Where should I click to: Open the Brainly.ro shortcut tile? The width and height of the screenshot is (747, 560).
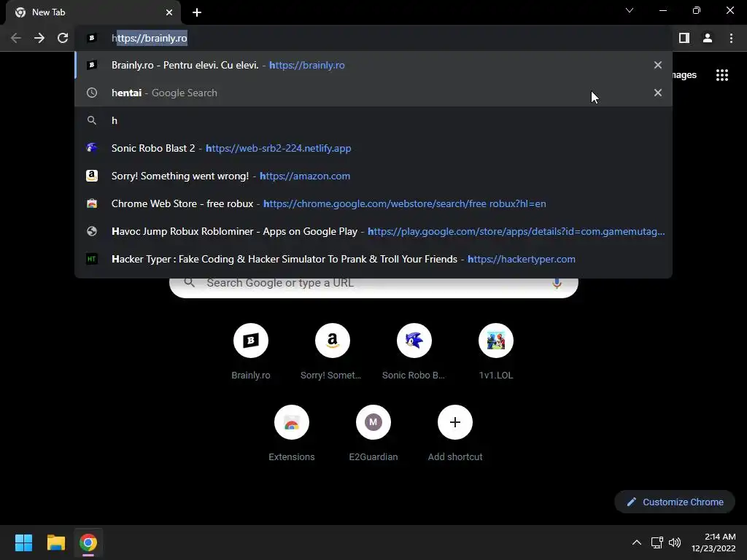[251, 351]
